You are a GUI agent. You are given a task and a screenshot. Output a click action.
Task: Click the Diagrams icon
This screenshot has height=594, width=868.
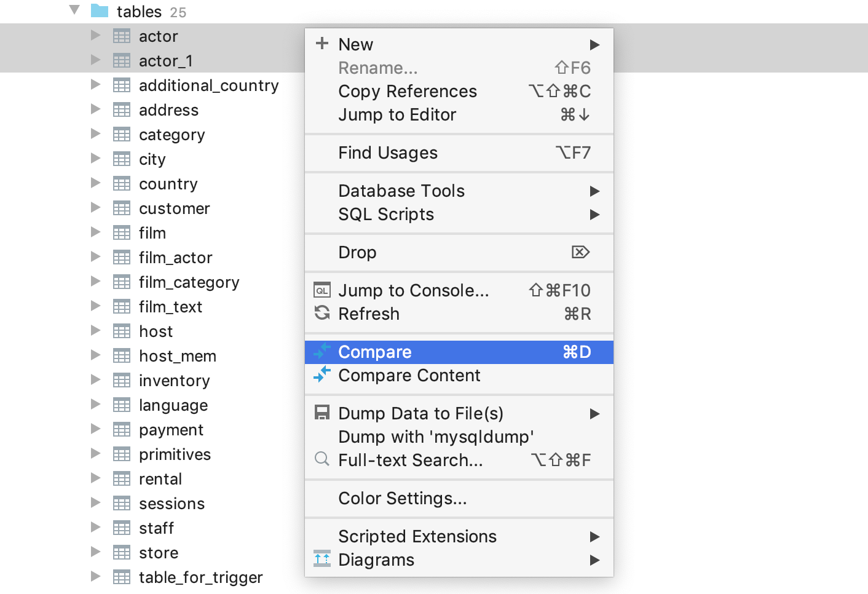[322, 560]
